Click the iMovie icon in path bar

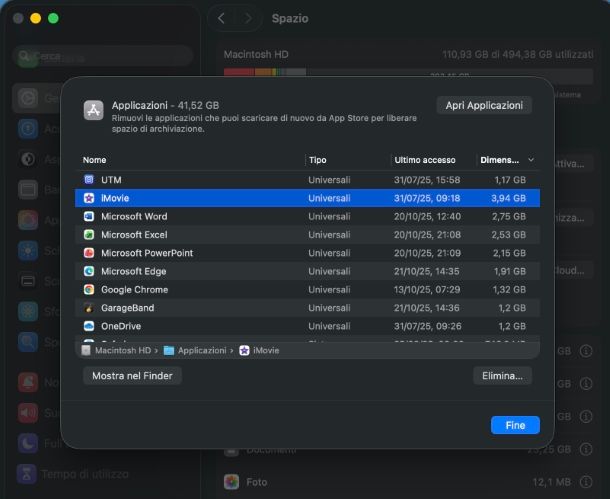click(244, 350)
